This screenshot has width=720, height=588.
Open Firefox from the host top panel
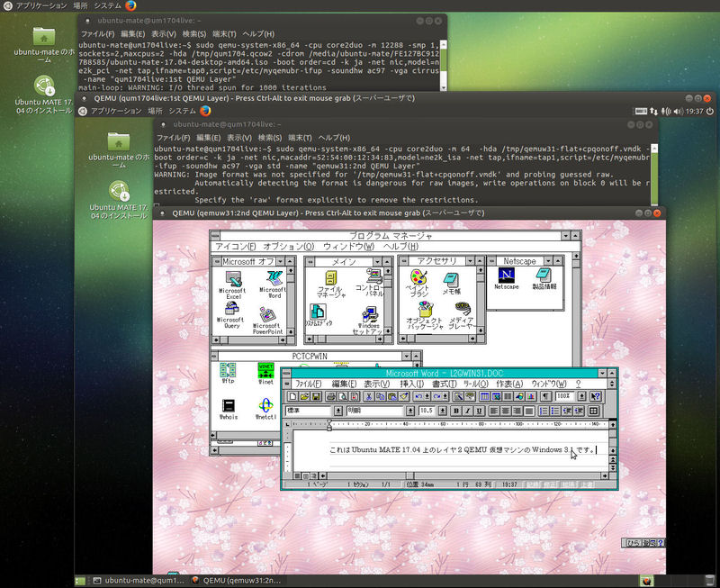click(x=130, y=5)
